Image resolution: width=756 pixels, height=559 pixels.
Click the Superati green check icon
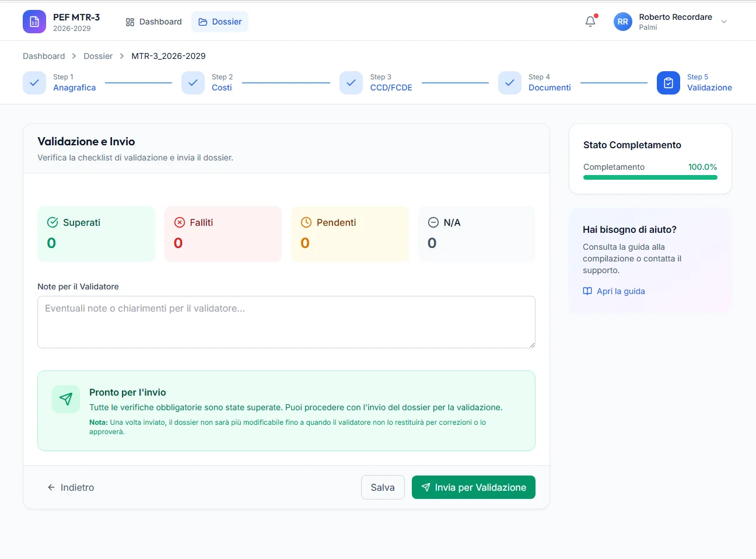click(52, 222)
